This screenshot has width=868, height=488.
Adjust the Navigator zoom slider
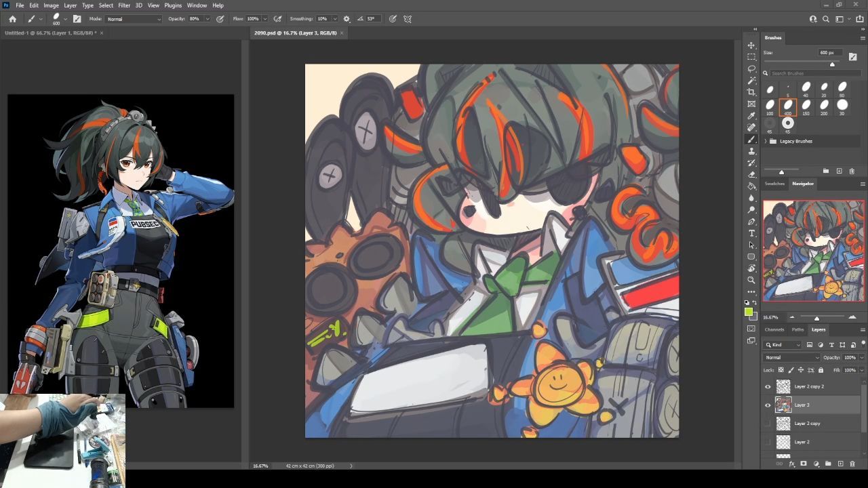(816, 318)
